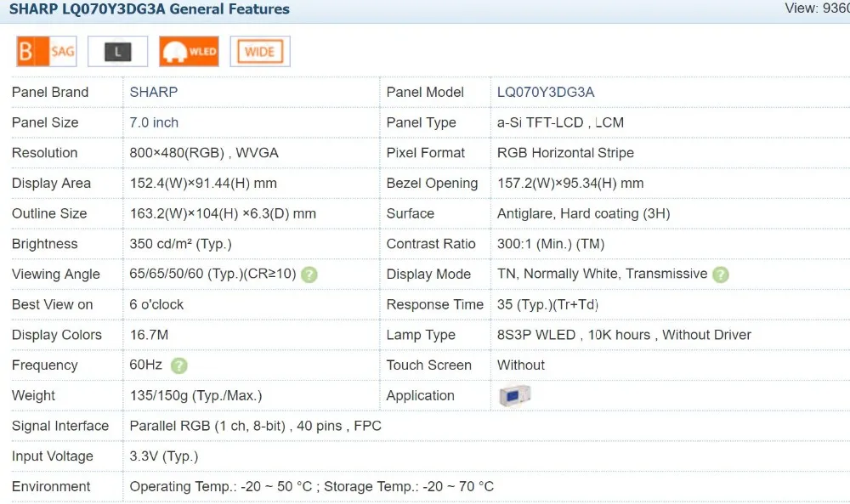The width and height of the screenshot is (850, 504).
Task: Select viewing angle 65/65/50/60 value text
Action: (x=213, y=274)
